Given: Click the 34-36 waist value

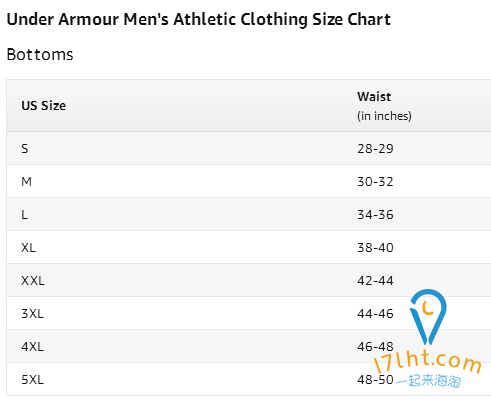Looking at the screenshot, I should pyautogui.click(x=375, y=215).
